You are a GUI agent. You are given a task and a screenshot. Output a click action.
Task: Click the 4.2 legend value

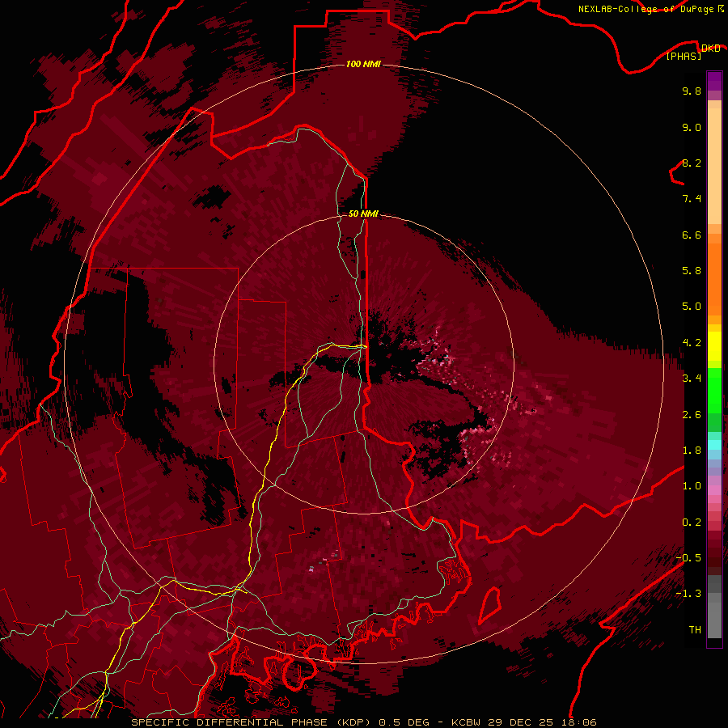(692, 343)
